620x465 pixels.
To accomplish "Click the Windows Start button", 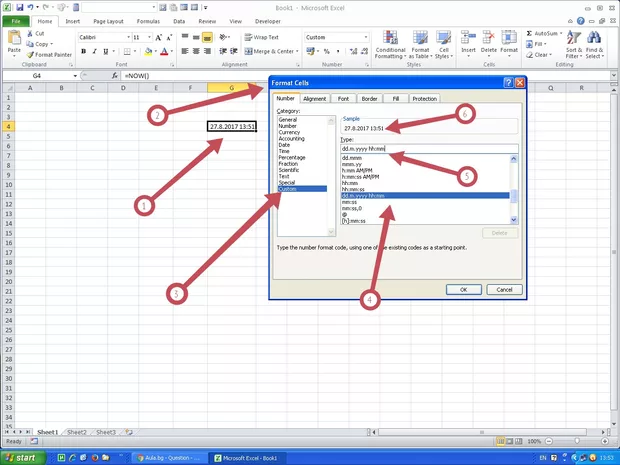I will click(24, 457).
